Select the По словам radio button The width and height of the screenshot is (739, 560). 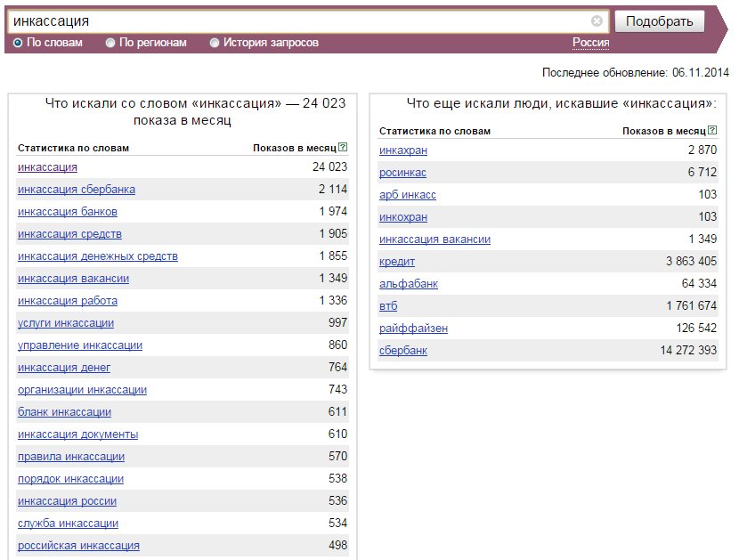click(18, 43)
